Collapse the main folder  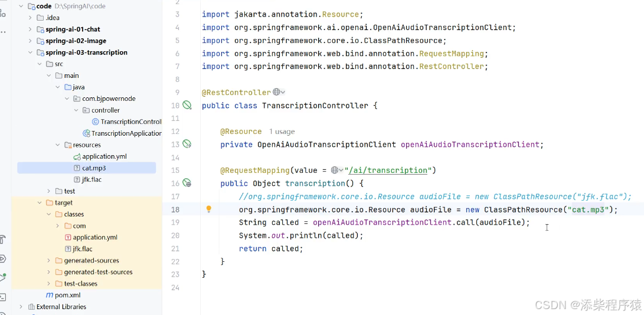[x=48, y=76]
